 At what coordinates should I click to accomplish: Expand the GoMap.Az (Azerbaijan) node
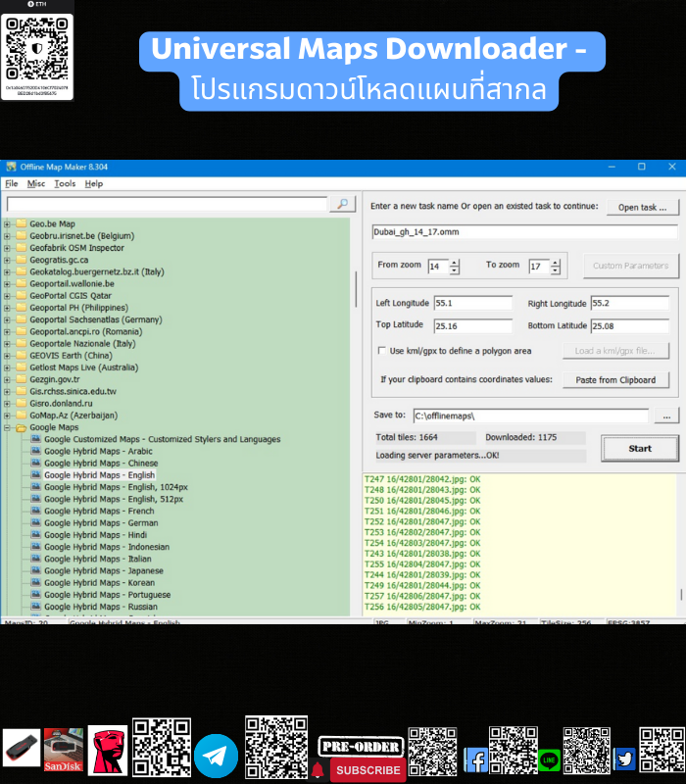pyautogui.click(x=7, y=416)
